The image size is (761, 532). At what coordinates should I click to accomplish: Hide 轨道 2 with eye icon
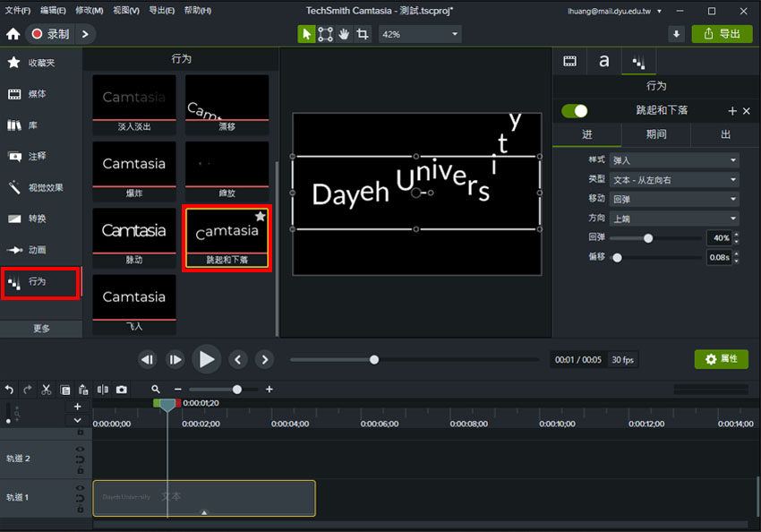point(80,449)
